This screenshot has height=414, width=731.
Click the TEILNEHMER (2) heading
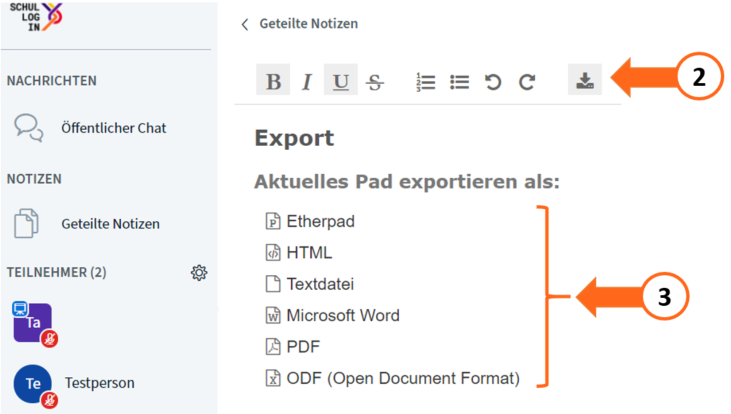pyautogui.click(x=56, y=272)
